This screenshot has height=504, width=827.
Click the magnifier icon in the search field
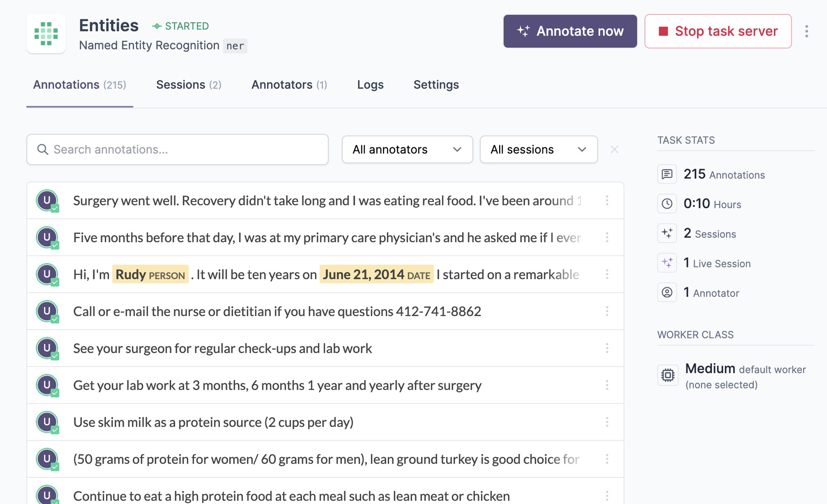tap(43, 150)
